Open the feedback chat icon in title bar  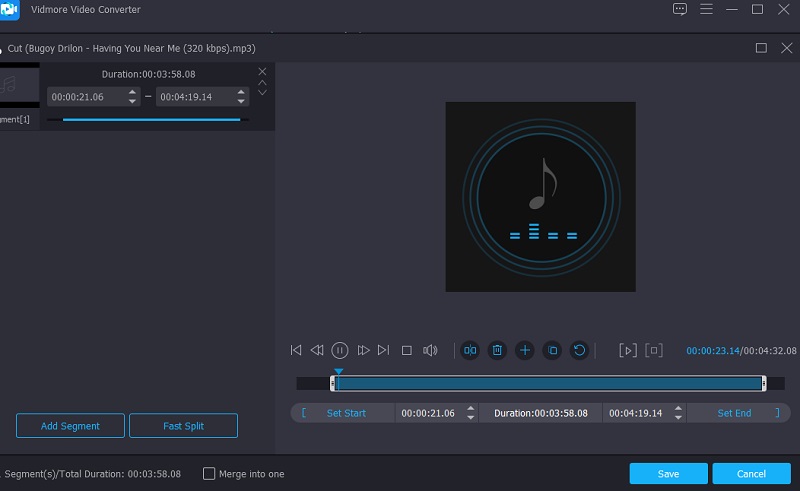(x=680, y=9)
